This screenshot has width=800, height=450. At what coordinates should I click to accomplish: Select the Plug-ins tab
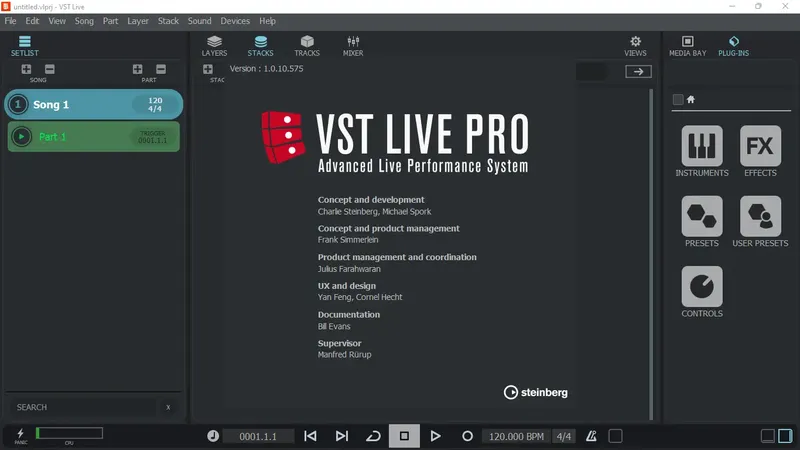[734, 46]
